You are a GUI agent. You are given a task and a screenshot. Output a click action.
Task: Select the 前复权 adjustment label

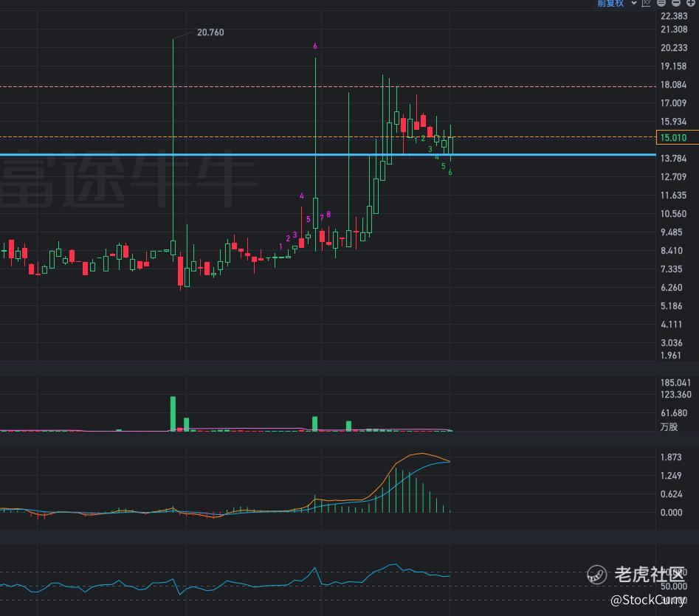pos(610,3)
